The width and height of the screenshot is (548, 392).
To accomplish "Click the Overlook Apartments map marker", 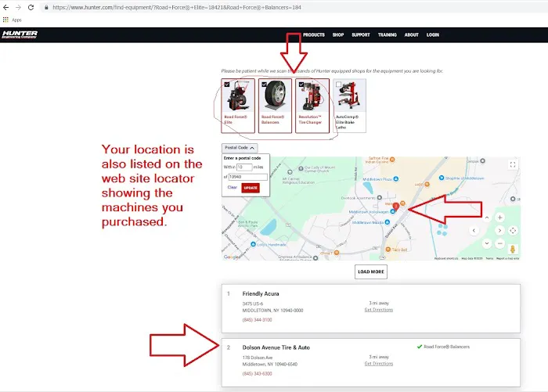I will 379,198.
